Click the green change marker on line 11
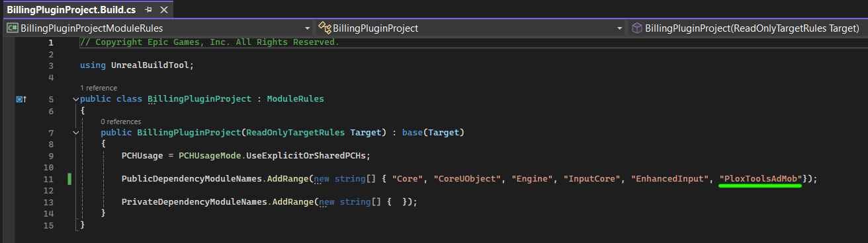 [69, 179]
